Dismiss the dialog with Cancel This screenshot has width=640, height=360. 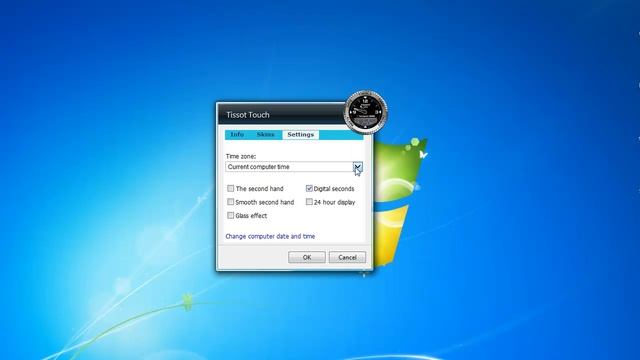pyautogui.click(x=347, y=257)
